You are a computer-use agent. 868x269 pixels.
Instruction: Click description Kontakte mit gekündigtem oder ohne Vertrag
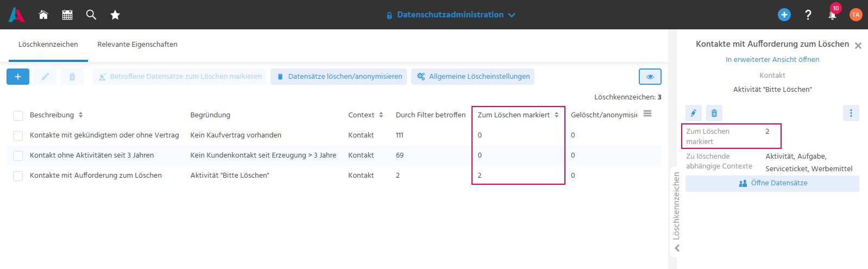coord(104,135)
